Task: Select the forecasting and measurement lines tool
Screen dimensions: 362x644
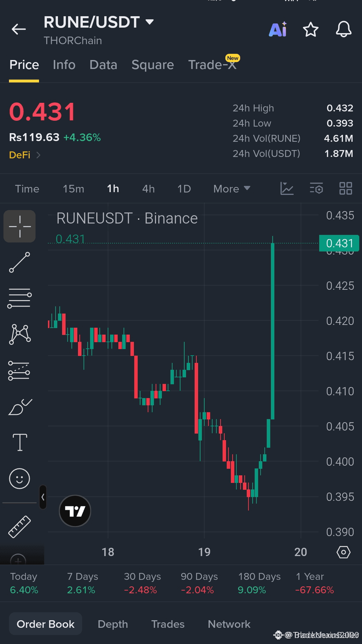Action: 19,371
